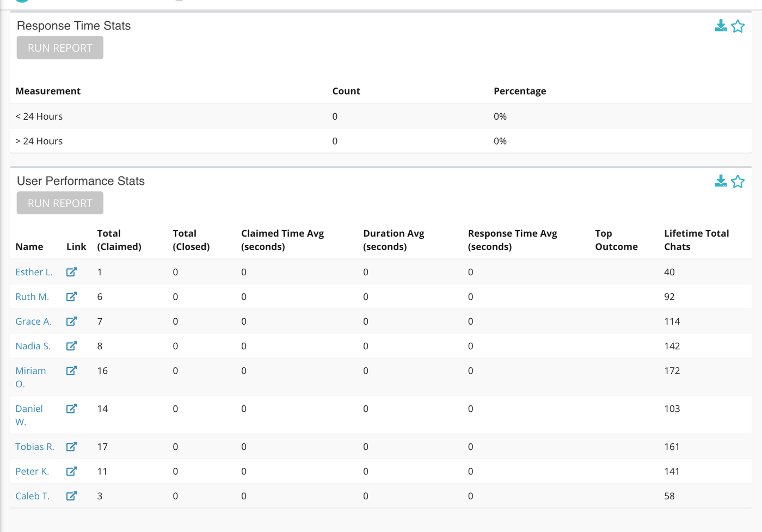Image resolution: width=762 pixels, height=532 pixels.
Task: Open Peter K. user name link
Action: (32, 471)
